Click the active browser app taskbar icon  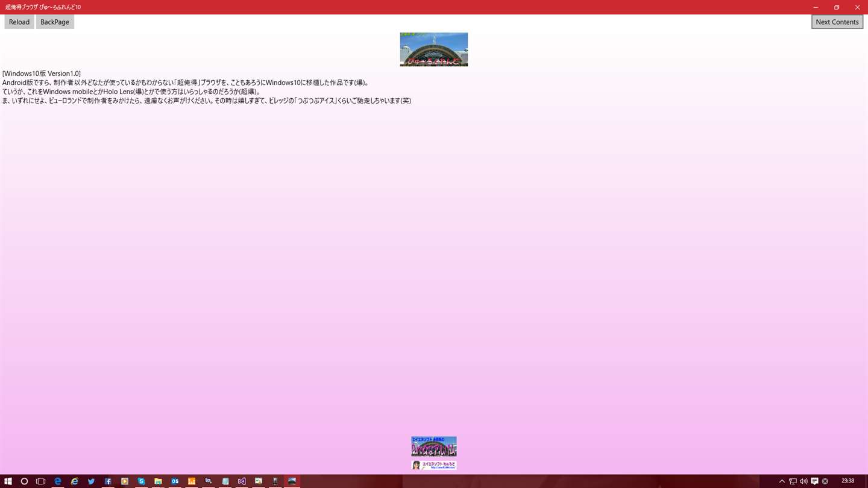pyautogui.click(x=292, y=481)
